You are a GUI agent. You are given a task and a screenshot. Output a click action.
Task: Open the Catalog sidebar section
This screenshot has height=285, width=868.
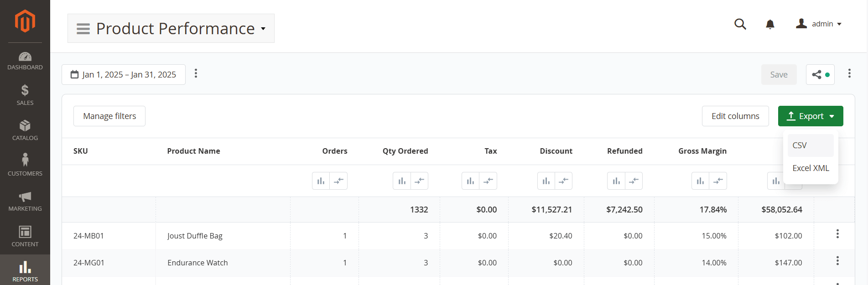25,130
